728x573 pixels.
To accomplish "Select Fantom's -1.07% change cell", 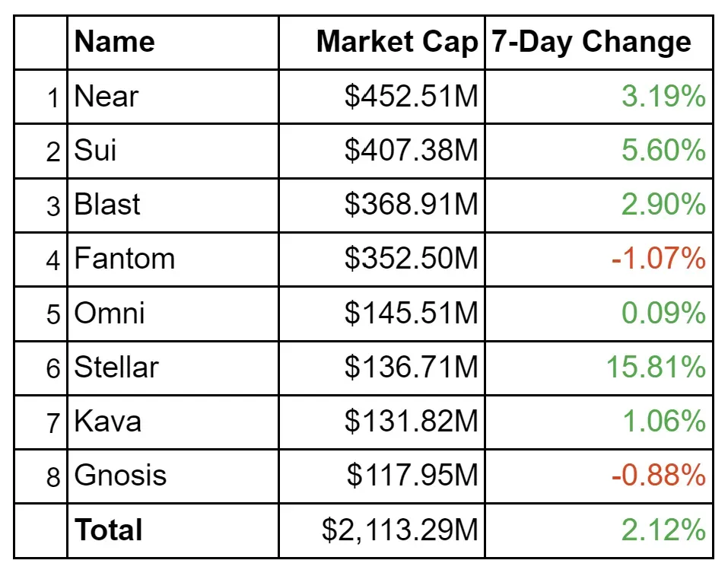I will click(x=658, y=259).
